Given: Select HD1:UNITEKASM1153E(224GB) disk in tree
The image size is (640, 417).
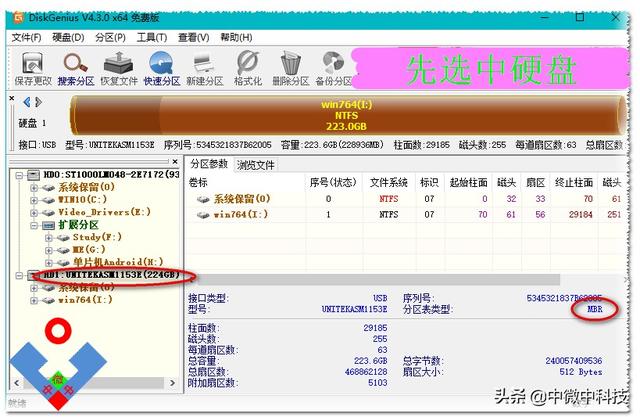Looking at the screenshot, I should coord(111,275).
